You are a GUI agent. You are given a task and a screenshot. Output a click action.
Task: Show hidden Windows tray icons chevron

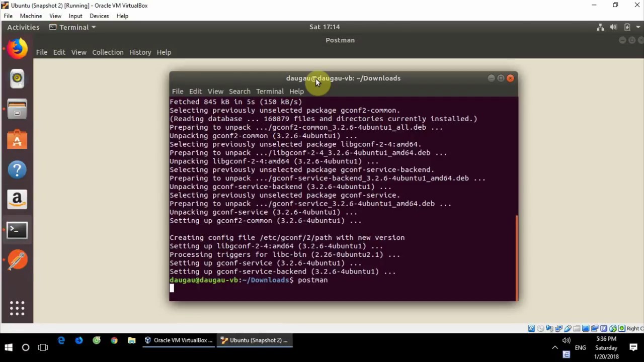pyautogui.click(x=555, y=347)
